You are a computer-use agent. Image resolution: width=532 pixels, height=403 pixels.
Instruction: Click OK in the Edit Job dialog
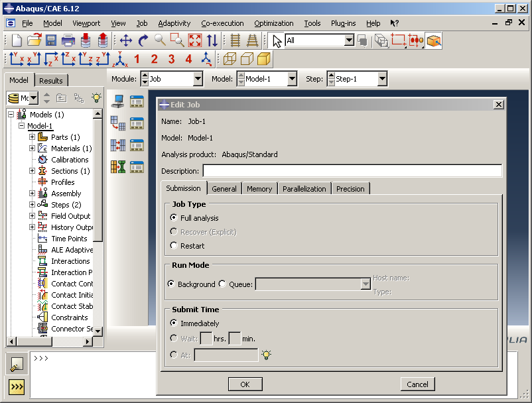click(x=245, y=384)
